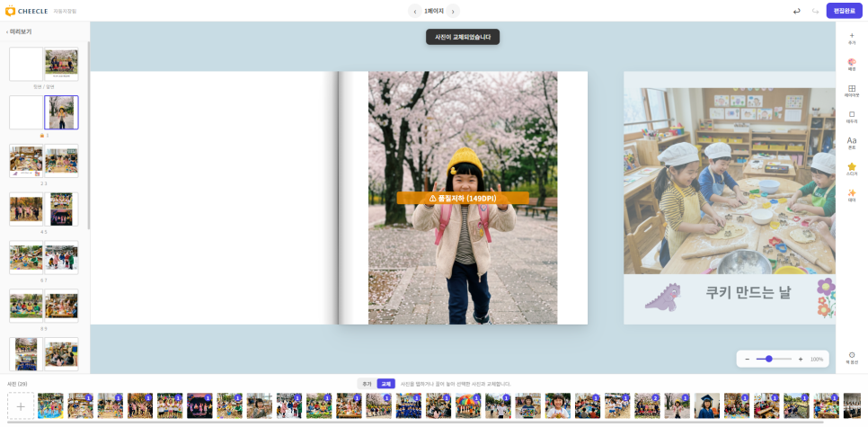Click the zoom in plus button

pyautogui.click(x=801, y=359)
